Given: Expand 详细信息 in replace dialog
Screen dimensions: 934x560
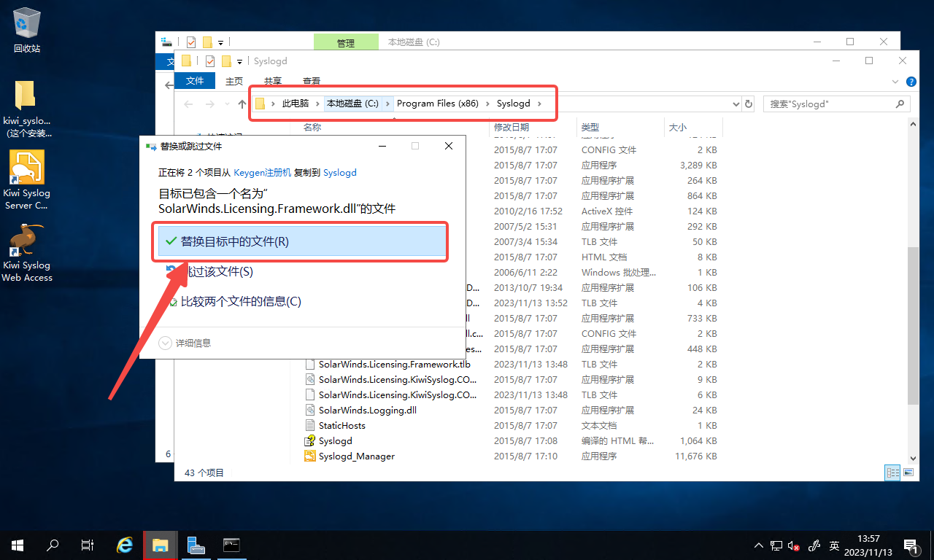Looking at the screenshot, I should click(x=185, y=343).
